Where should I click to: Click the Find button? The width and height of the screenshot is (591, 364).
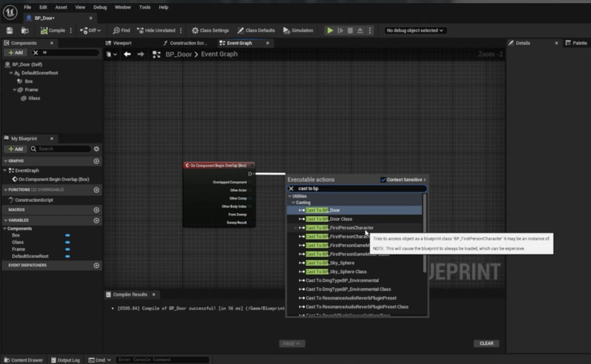[x=121, y=30]
